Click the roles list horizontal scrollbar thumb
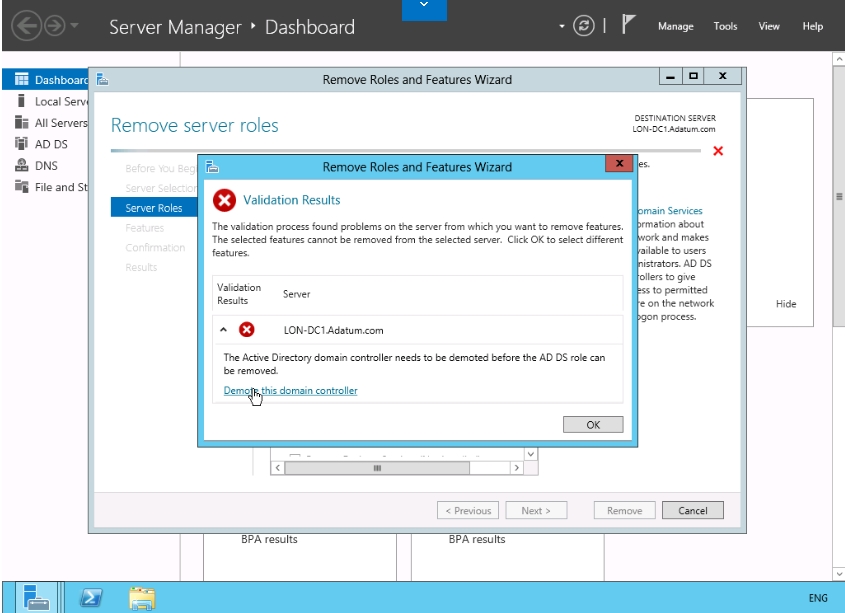 [x=377, y=468]
